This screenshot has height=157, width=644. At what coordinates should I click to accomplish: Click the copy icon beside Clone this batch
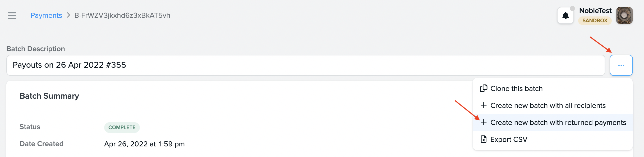(484, 88)
